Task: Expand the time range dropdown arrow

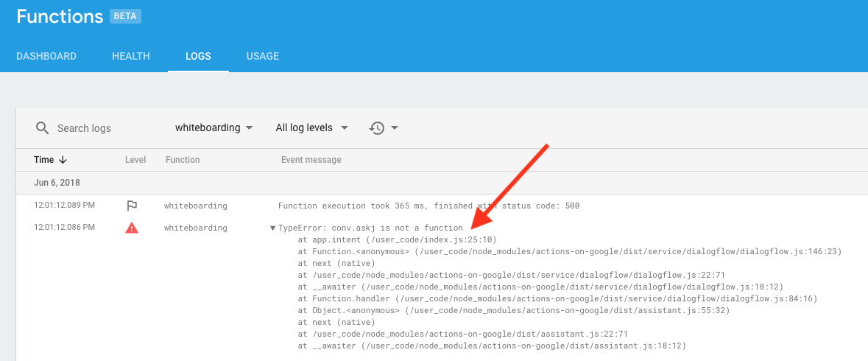Action: (395, 128)
